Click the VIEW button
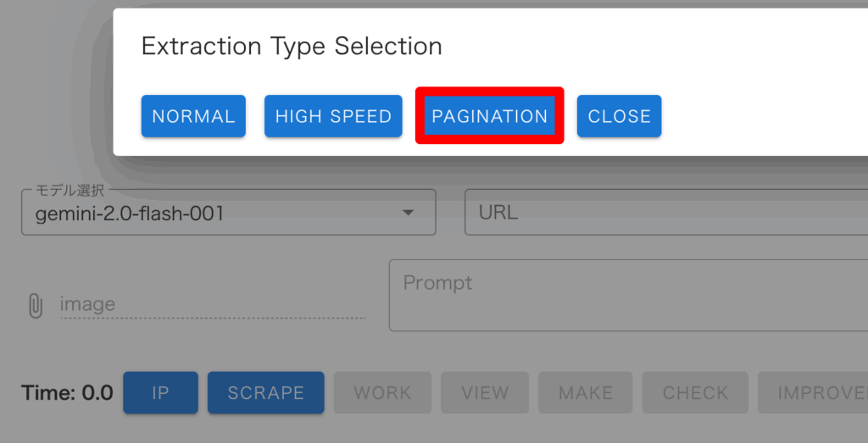 485,393
